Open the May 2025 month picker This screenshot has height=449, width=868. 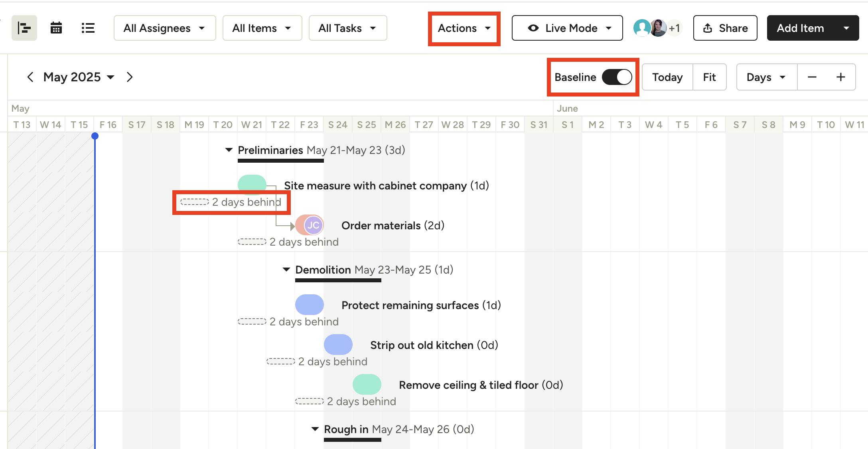coord(79,77)
